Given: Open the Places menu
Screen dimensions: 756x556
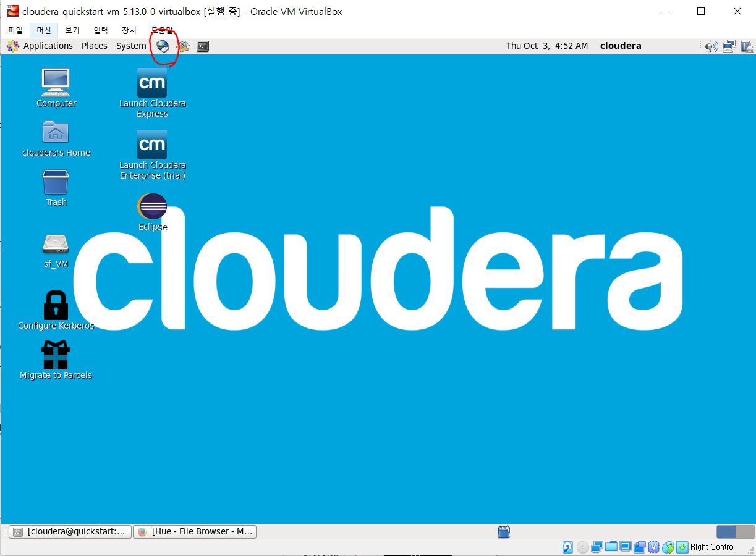Looking at the screenshot, I should click(95, 46).
